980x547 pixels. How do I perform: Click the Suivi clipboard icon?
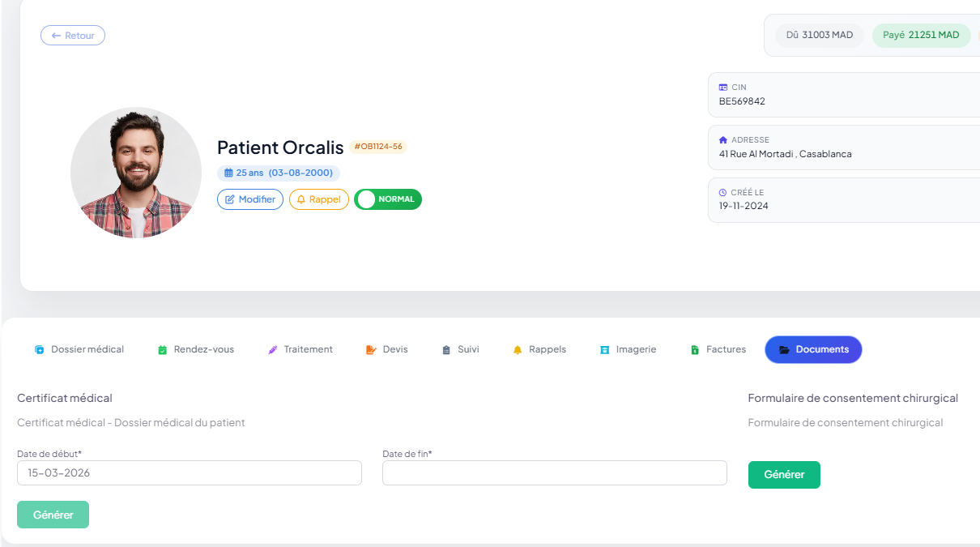coord(445,350)
